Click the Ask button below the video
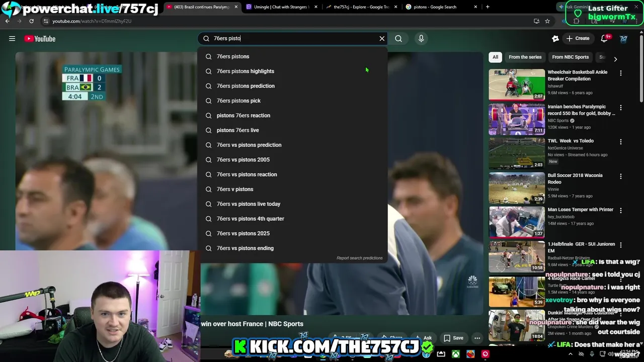 (x=424, y=338)
